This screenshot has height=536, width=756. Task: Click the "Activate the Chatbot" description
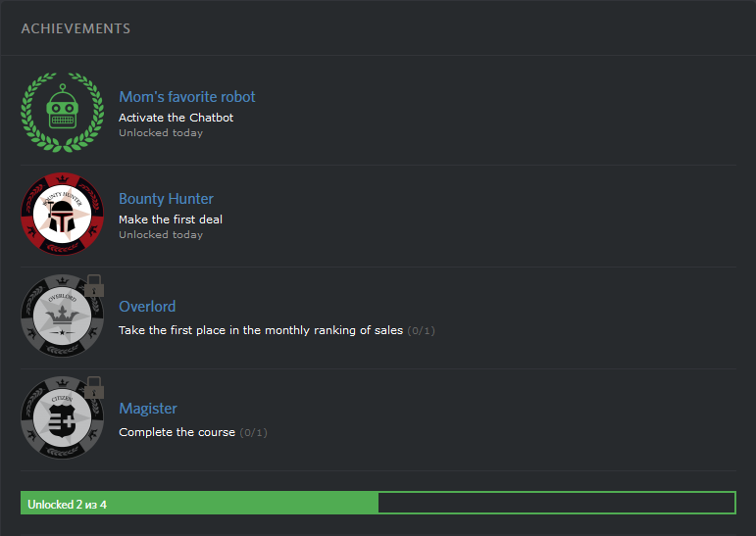pyautogui.click(x=176, y=118)
